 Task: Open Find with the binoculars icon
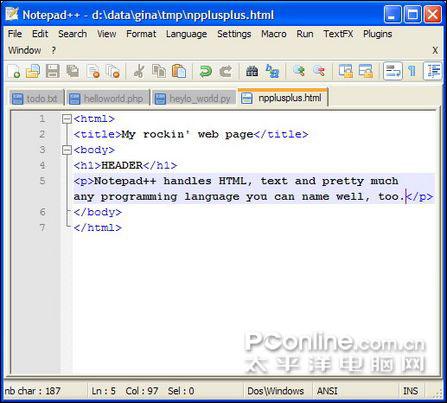[x=252, y=71]
